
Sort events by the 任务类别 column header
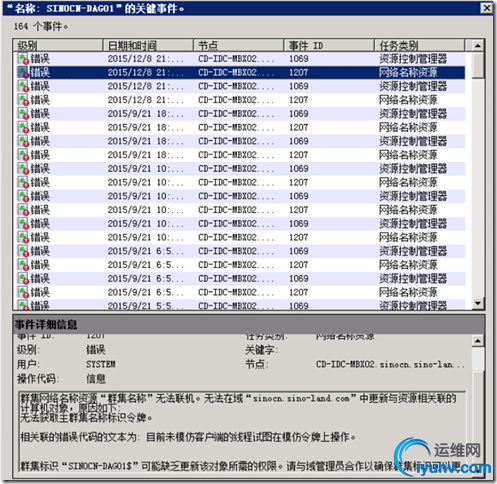(419, 45)
